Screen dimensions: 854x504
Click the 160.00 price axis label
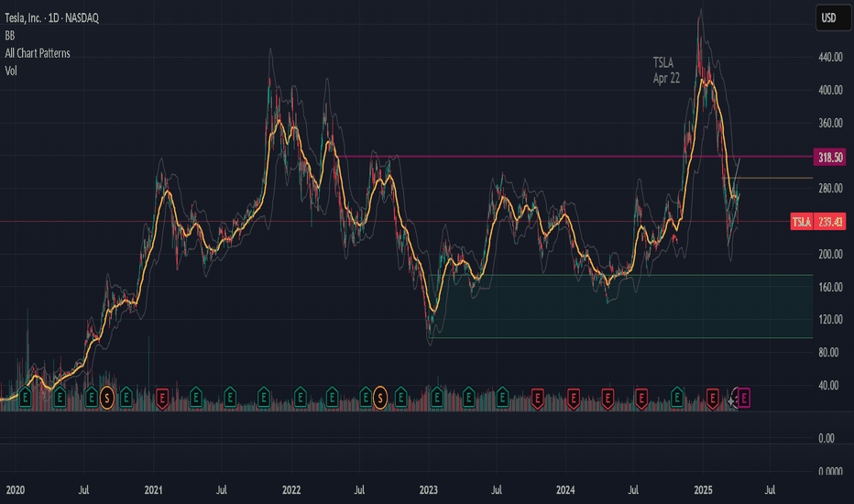pos(830,287)
